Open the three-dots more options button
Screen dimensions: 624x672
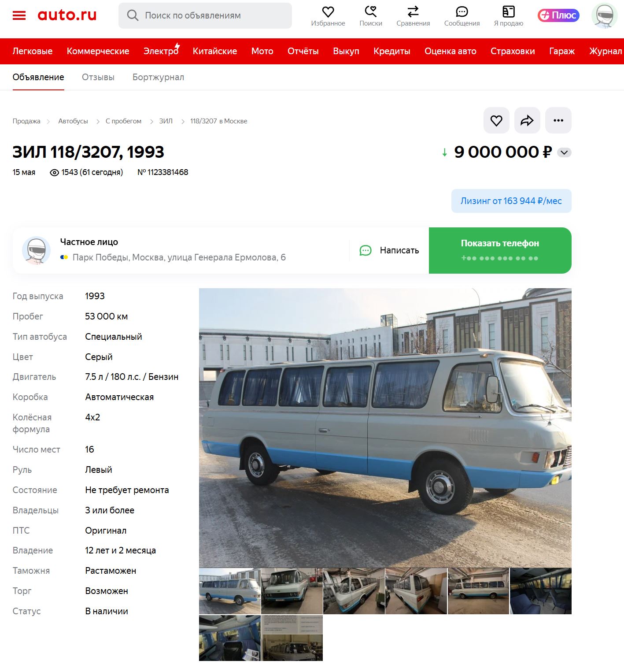[x=558, y=120]
